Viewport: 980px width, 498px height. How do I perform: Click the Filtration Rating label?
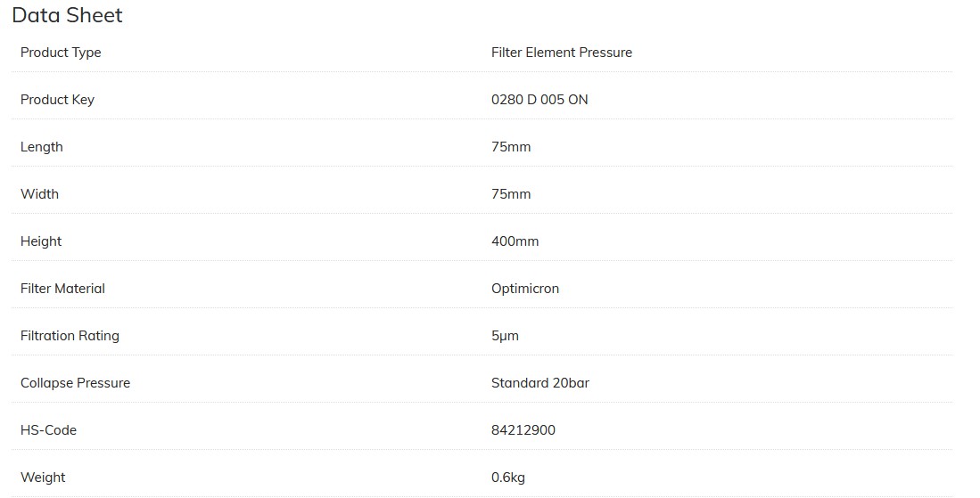coord(70,336)
